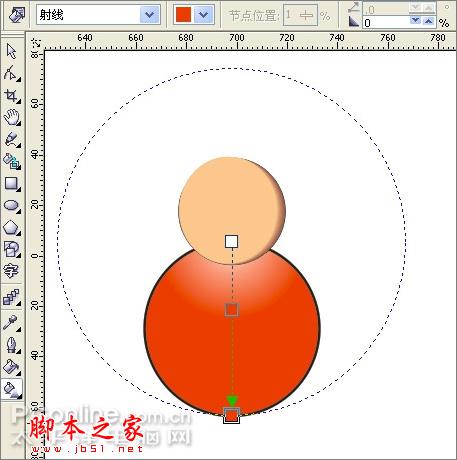Screen dimensions: 457x460
Task: Select the Ellipse tool
Action: (x=11, y=205)
